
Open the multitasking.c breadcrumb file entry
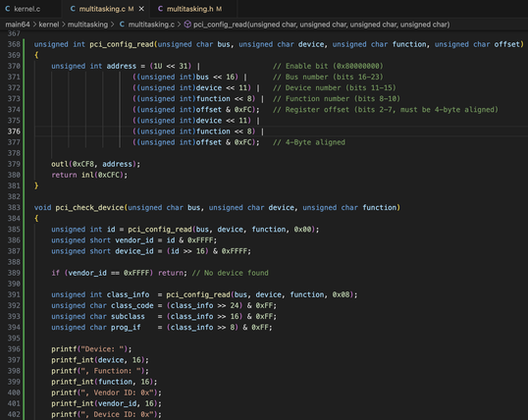[x=151, y=25]
